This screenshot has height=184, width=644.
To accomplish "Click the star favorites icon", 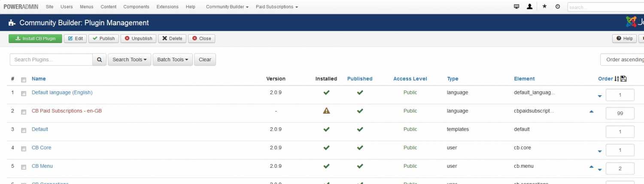I will [544, 6].
